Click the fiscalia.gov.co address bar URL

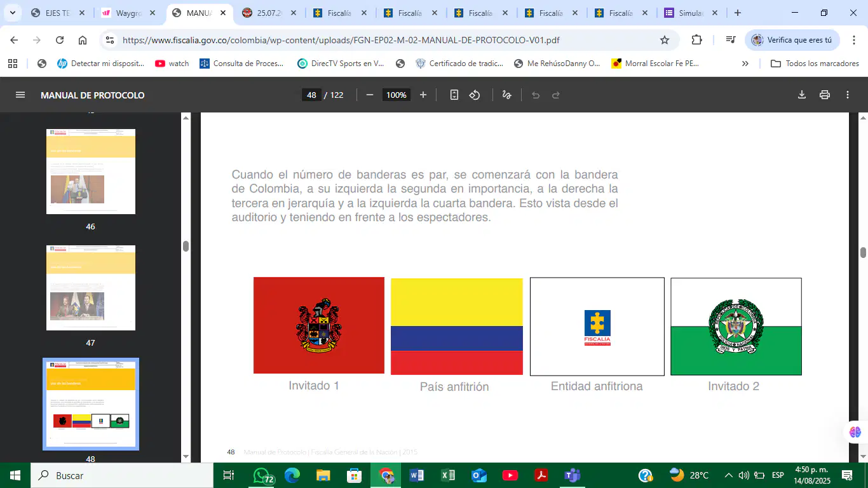click(341, 40)
